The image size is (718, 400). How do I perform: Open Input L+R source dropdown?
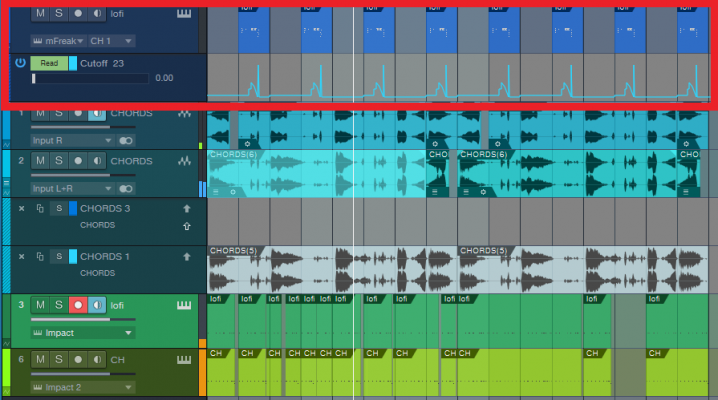point(72,189)
